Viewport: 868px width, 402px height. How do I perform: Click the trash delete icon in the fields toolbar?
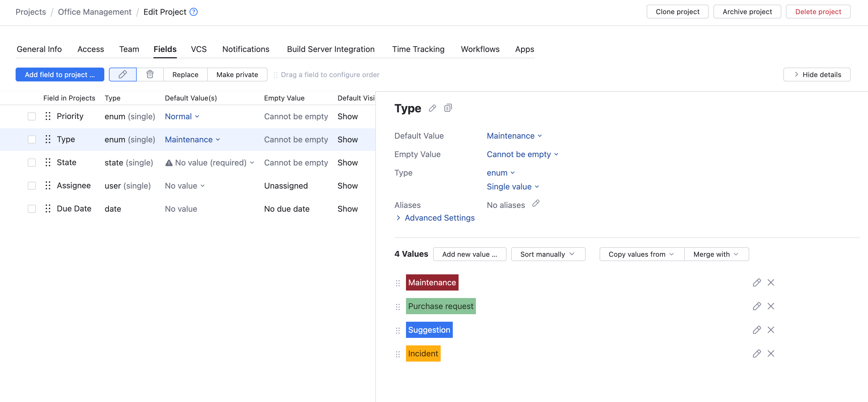tap(150, 75)
